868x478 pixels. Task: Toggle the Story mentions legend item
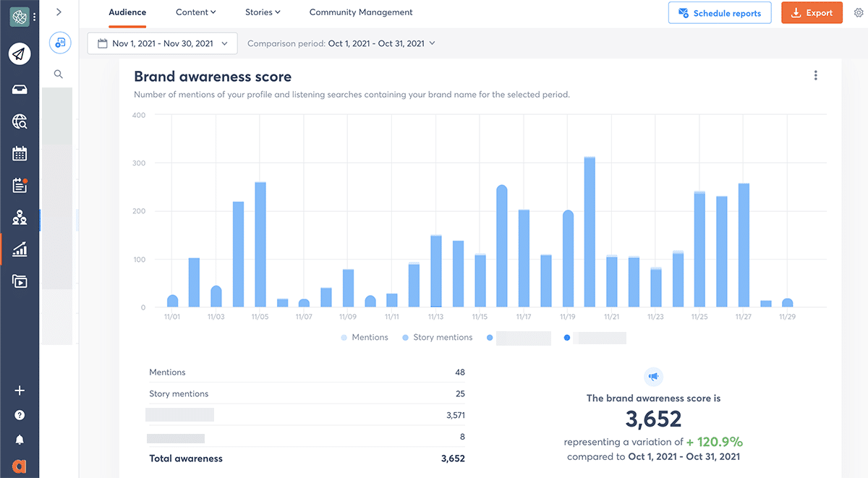(x=437, y=338)
